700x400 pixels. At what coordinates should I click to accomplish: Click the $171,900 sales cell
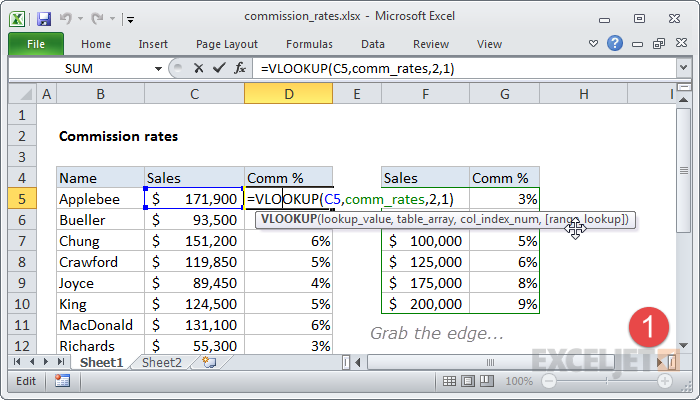tap(194, 199)
